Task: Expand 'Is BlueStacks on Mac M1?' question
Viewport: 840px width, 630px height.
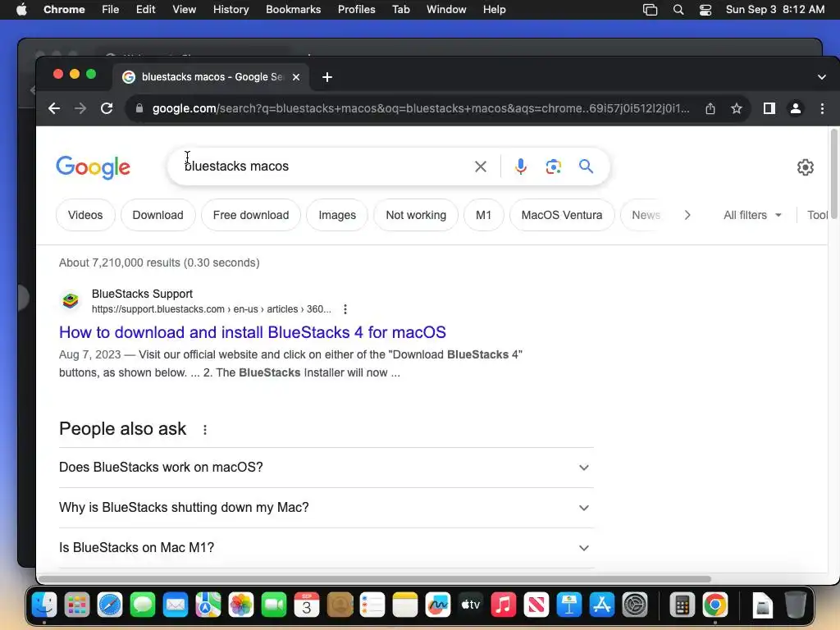Action: [326, 547]
